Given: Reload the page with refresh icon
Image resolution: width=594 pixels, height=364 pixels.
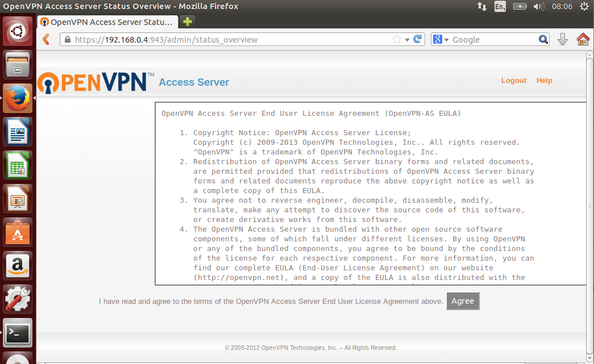Looking at the screenshot, I should click(417, 39).
